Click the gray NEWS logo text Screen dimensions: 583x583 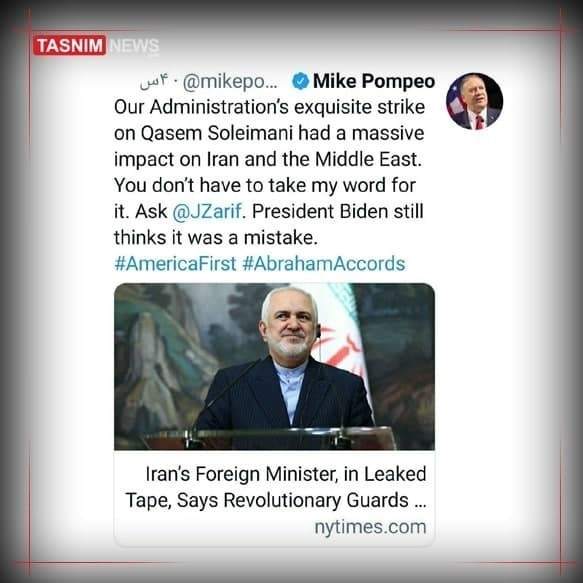click(x=135, y=47)
